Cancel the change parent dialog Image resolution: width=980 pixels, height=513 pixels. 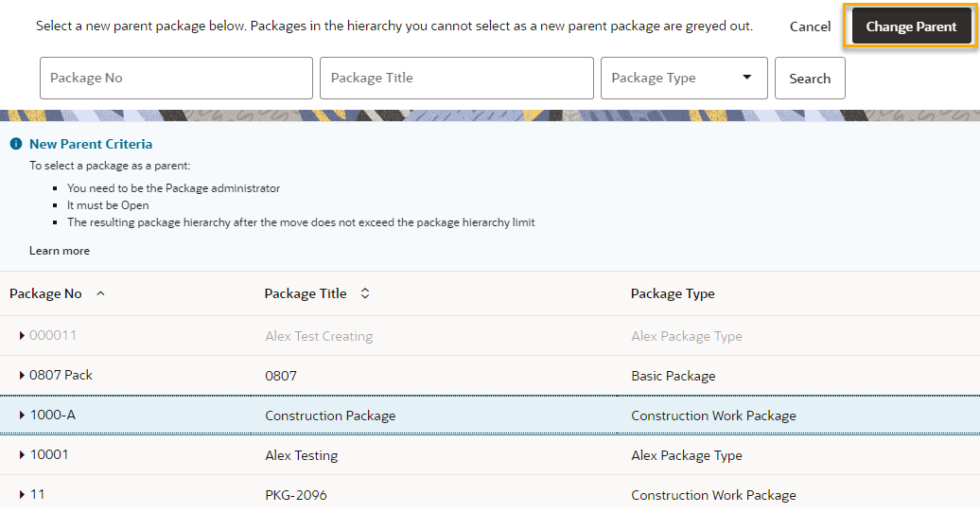tap(810, 27)
